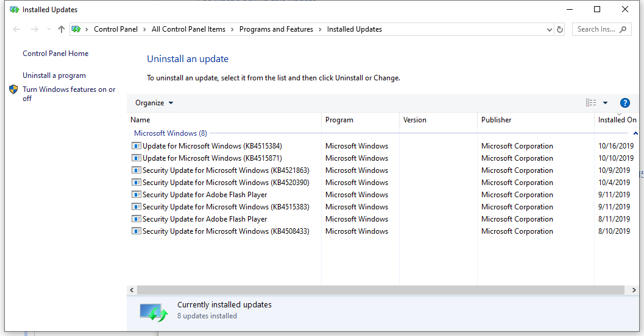
Task: Click the 10/4/2019 installed date
Action: [x=614, y=183]
